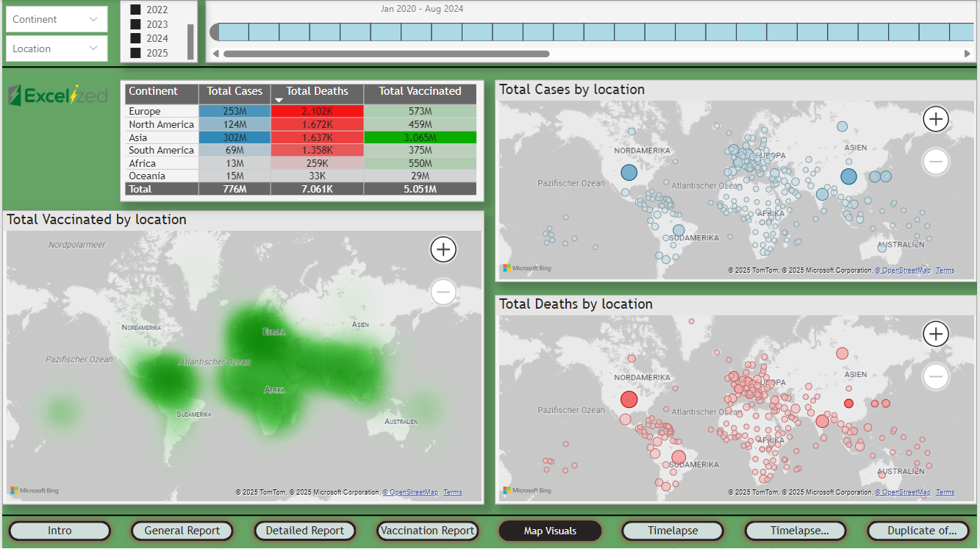Open Terms link on Total Cases map
Screen dimensions: 980x549
tap(945, 270)
